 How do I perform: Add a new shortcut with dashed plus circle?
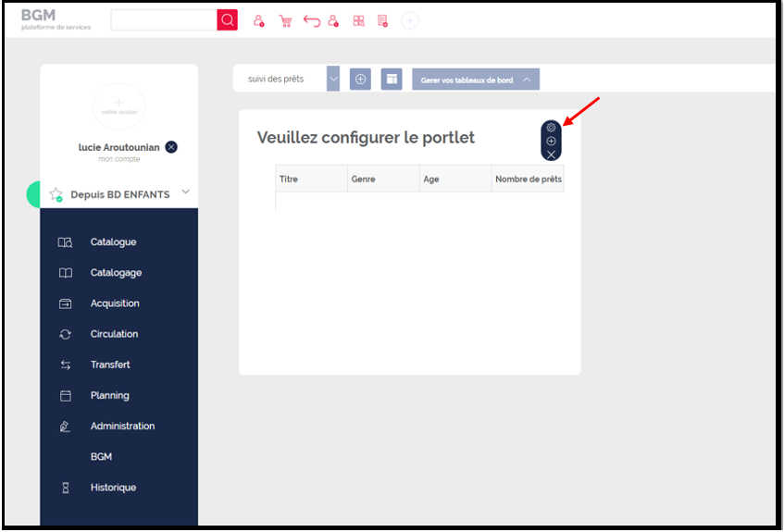[410, 20]
